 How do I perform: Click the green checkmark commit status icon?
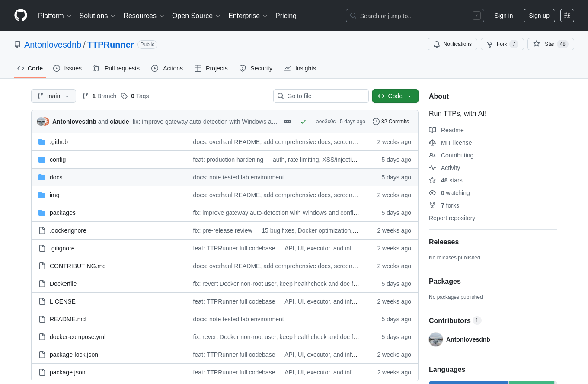303,122
